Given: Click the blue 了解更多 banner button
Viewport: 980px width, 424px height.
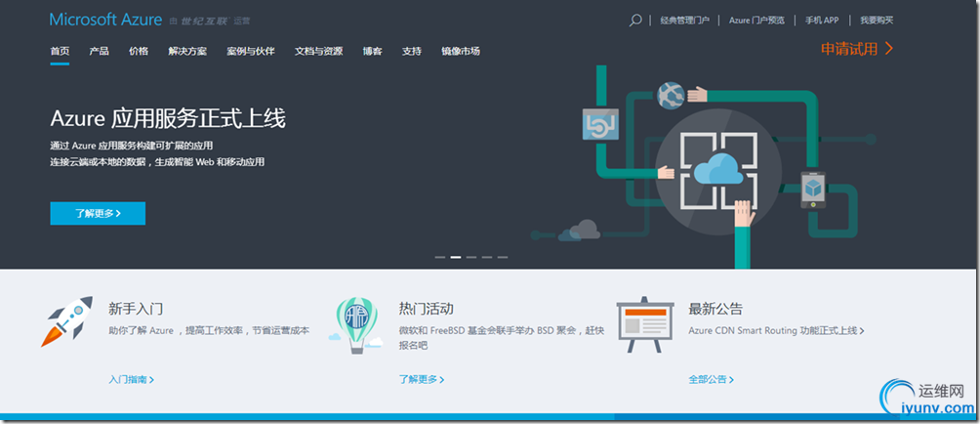Looking at the screenshot, I should click(98, 213).
